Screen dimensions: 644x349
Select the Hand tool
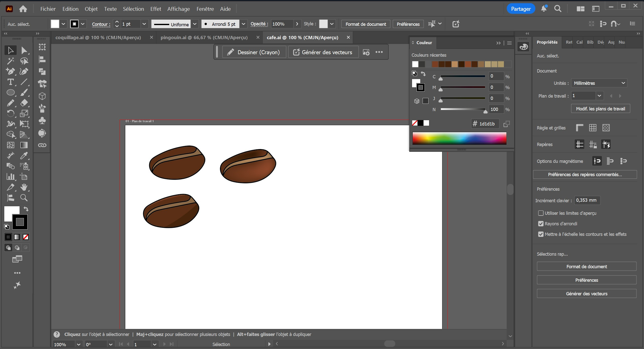[24, 187]
